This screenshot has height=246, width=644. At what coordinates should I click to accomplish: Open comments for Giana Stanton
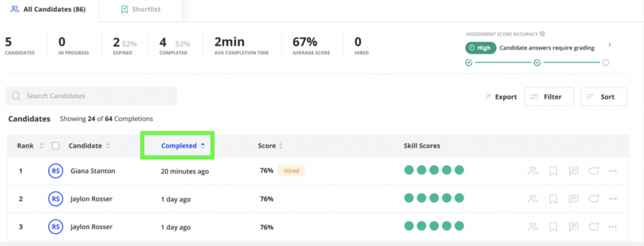click(574, 171)
